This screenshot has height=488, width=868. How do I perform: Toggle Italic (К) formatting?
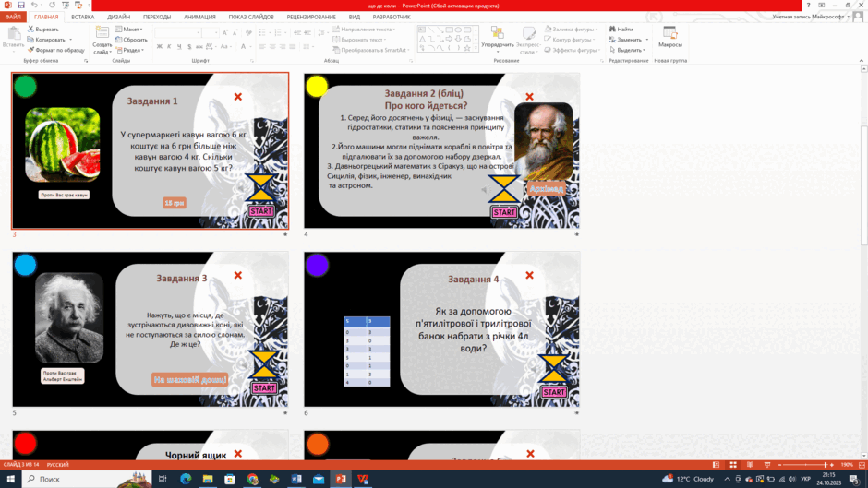click(169, 47)
